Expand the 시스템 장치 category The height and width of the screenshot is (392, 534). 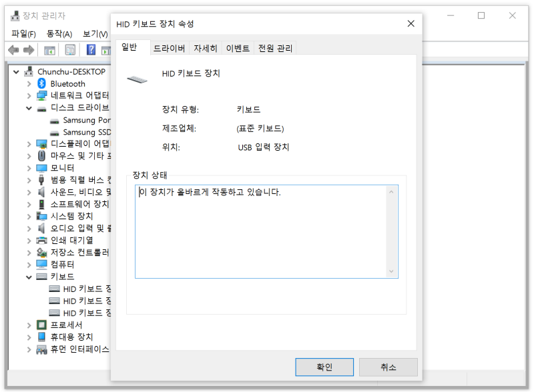(x=29, y=217)
